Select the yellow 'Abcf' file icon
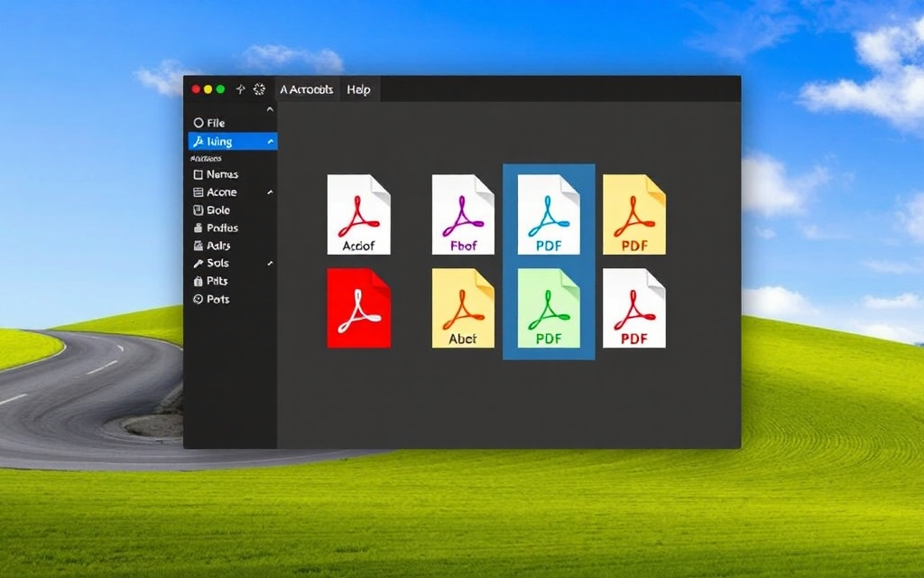924x578 pixels. (x=463, y=308)
